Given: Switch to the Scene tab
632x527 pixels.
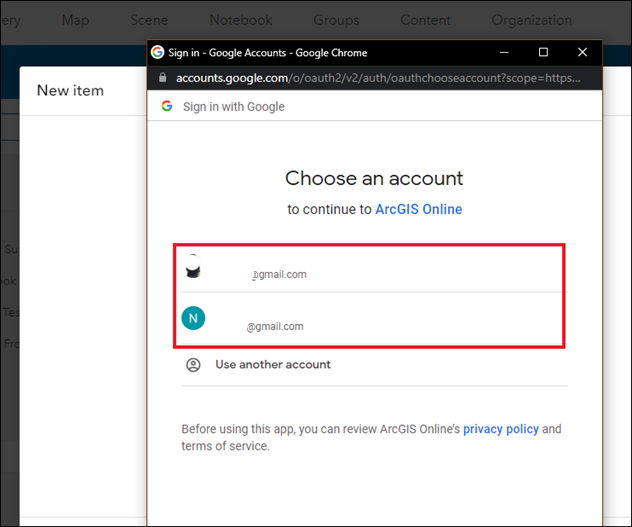Looking at the screenshot, I should [x=149, y=20].
